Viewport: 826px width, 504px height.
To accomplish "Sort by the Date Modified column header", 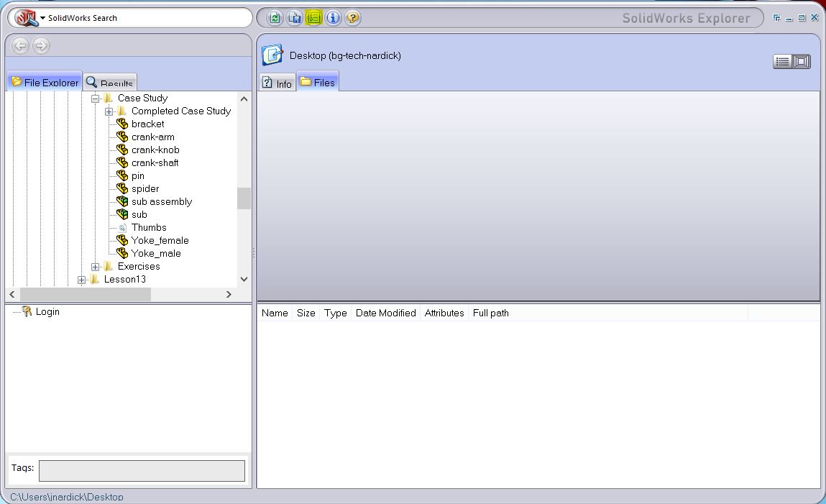I will pyautogui.click(x=385, y=313).
